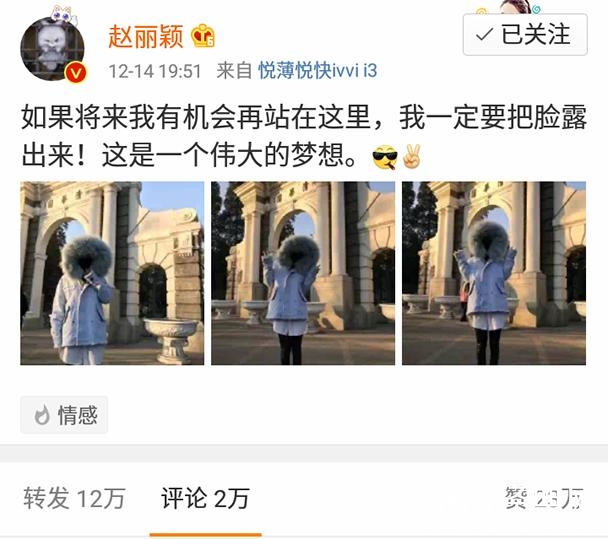Screen dimensions: 608x539
Task: Toggle the 已关注 follow button
Action: 525,35
